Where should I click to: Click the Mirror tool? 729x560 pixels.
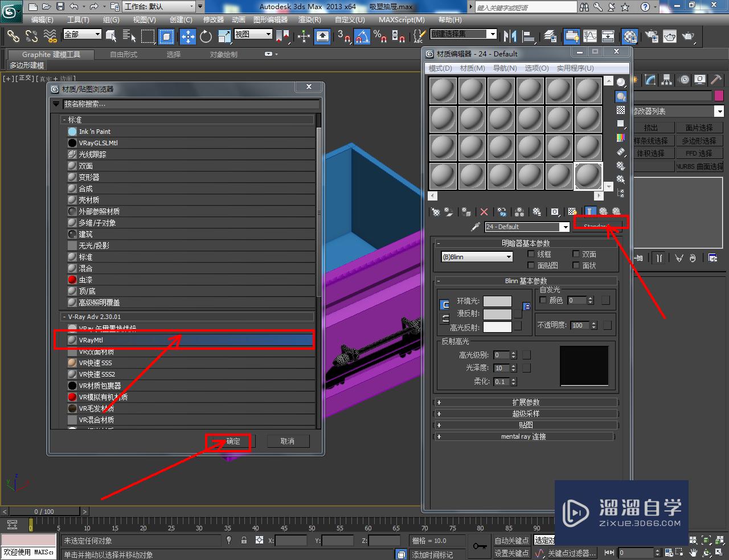tap(510, 36)
